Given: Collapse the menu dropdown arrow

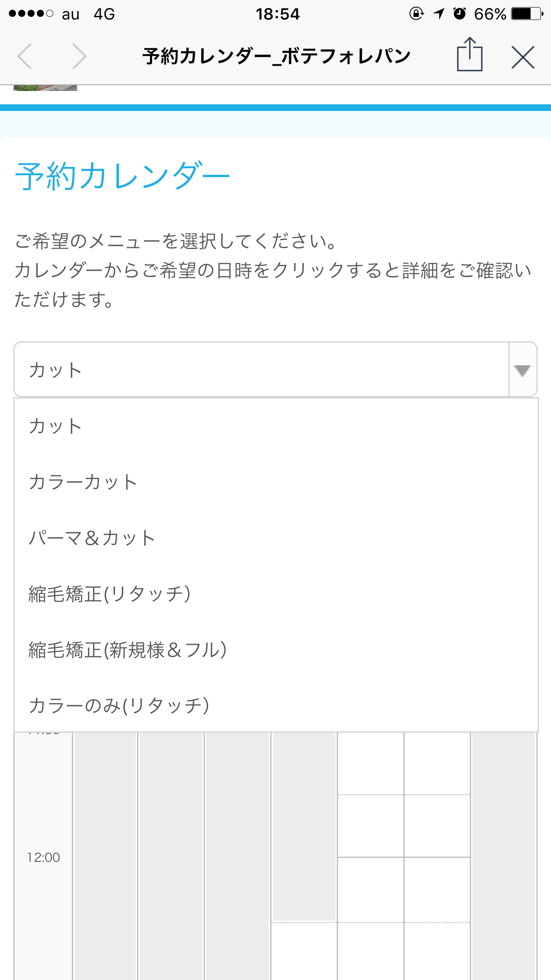Looking at the screenshot, I should point(522,370).
